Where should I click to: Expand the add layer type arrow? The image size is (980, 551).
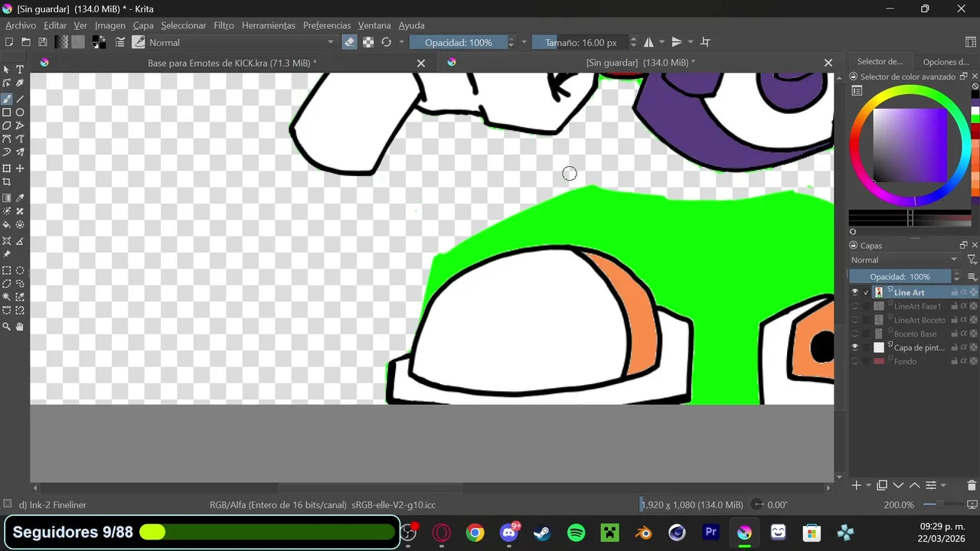click(867, 485)
